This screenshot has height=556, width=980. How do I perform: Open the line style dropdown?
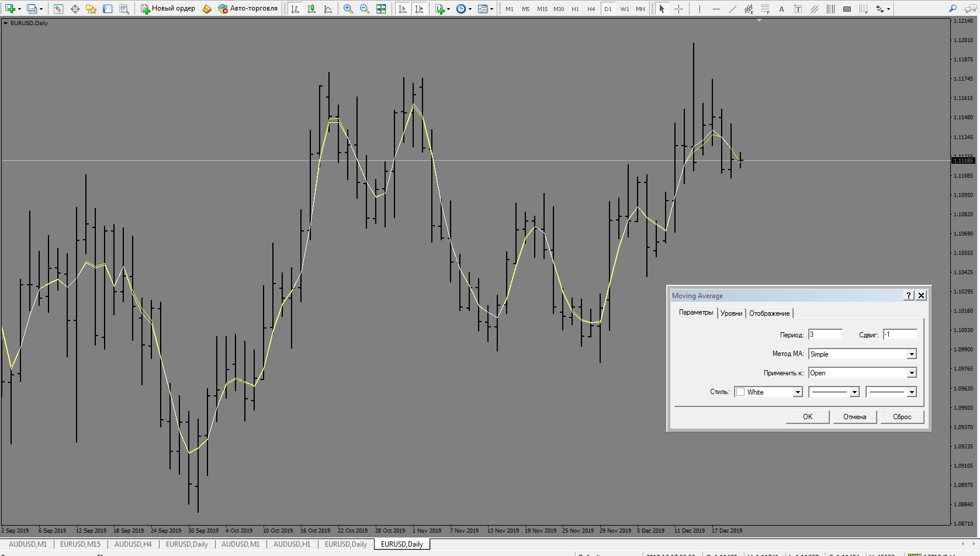834,392
